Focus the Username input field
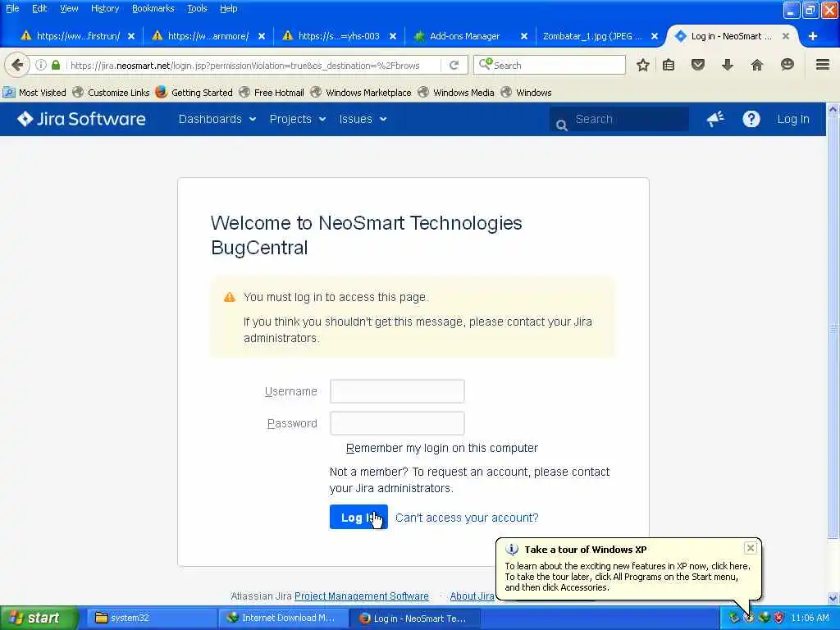840x630 pixels. pyautogui.click(x=397, y=391)
